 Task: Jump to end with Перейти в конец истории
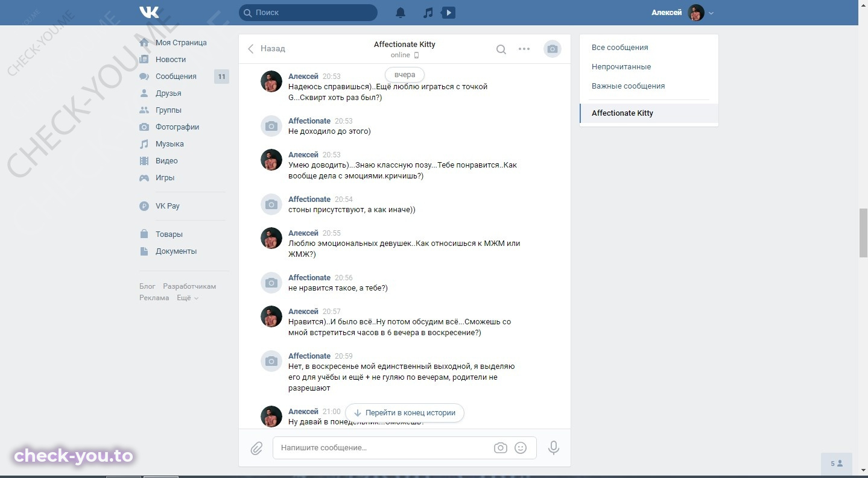click(x=405, y=413)
